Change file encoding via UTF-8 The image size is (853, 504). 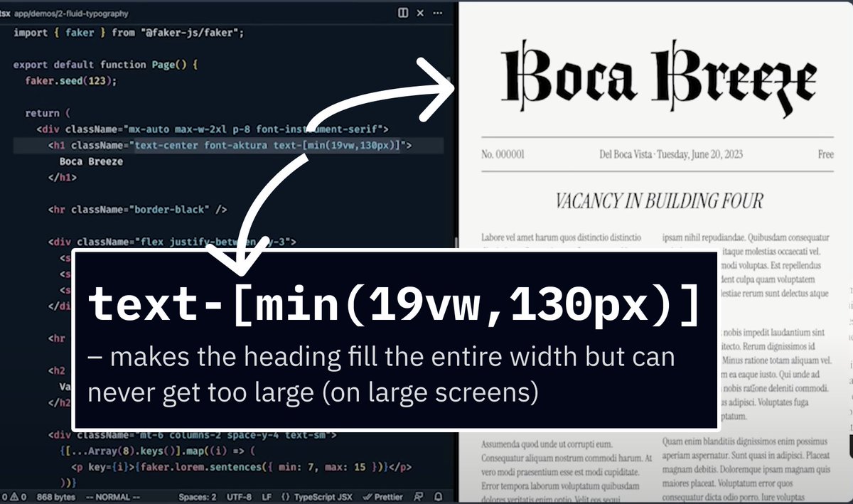tap(239, 497)
